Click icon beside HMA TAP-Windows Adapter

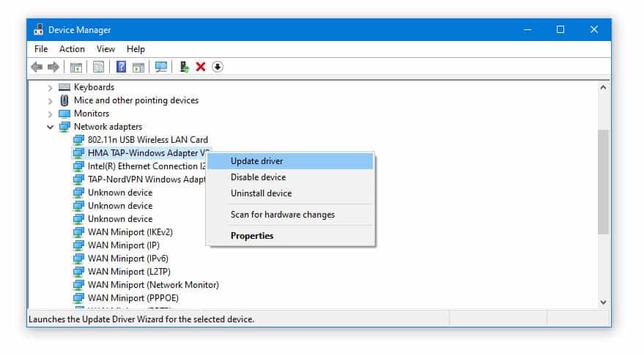78,153
